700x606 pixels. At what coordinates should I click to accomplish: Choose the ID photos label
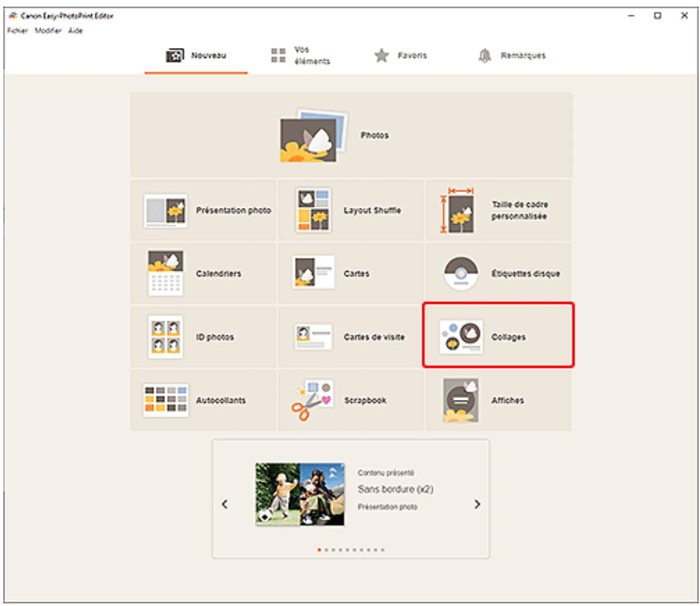(215, 337)
